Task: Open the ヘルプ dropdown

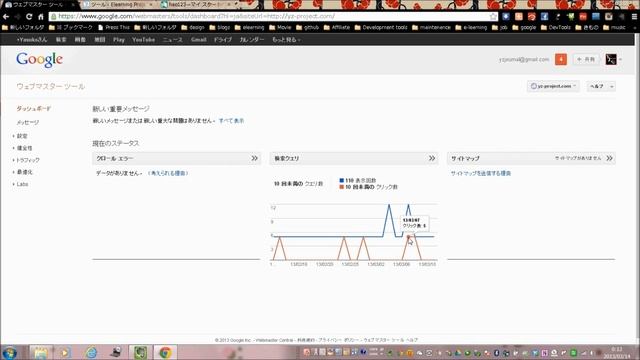Action: pos(601,87)
